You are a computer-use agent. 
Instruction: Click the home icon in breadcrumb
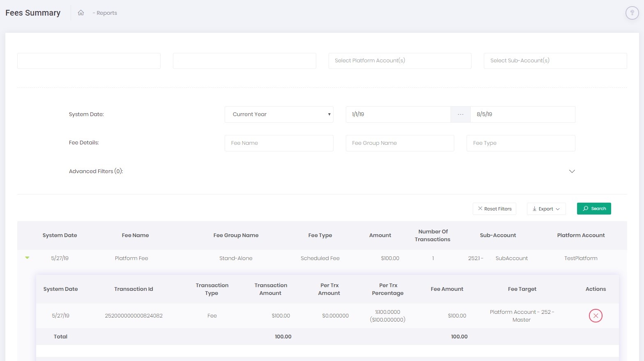tap(81, 13)
